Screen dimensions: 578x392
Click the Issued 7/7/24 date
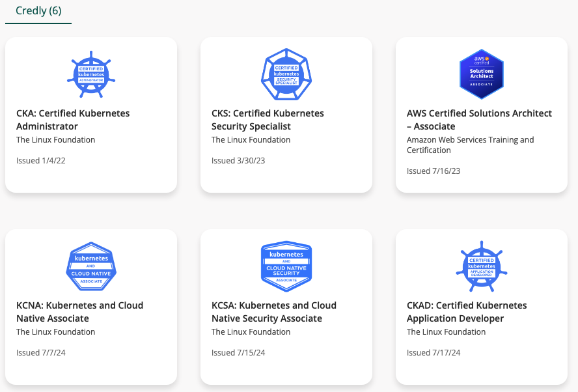point(41,352)
